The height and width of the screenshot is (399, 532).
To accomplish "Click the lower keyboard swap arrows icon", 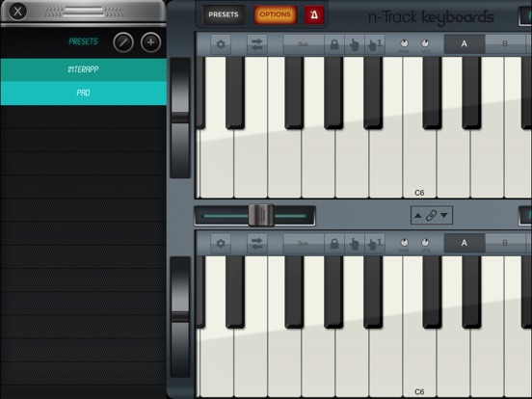I will (256, 243).
